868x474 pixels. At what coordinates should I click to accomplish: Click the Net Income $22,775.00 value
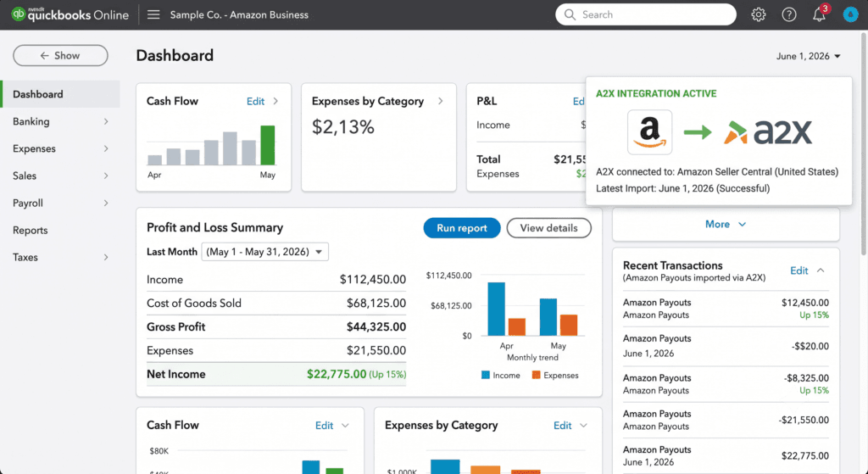pos(337,374)
